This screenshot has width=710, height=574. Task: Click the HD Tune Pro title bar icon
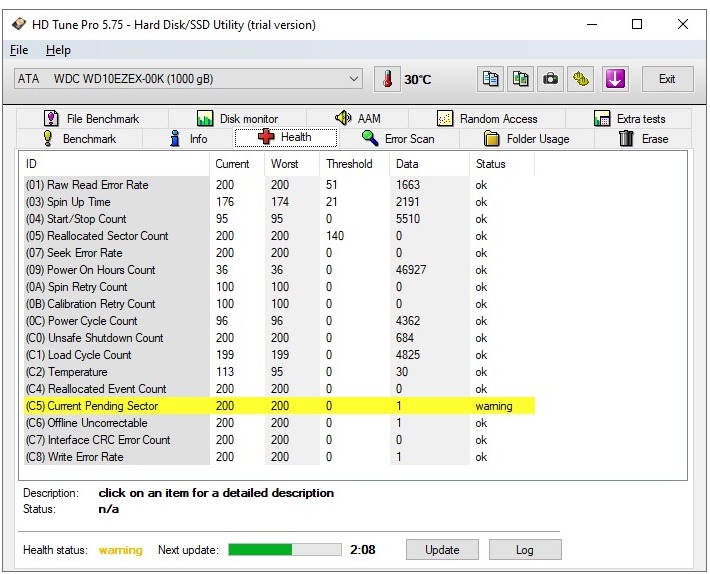(19, 24)
